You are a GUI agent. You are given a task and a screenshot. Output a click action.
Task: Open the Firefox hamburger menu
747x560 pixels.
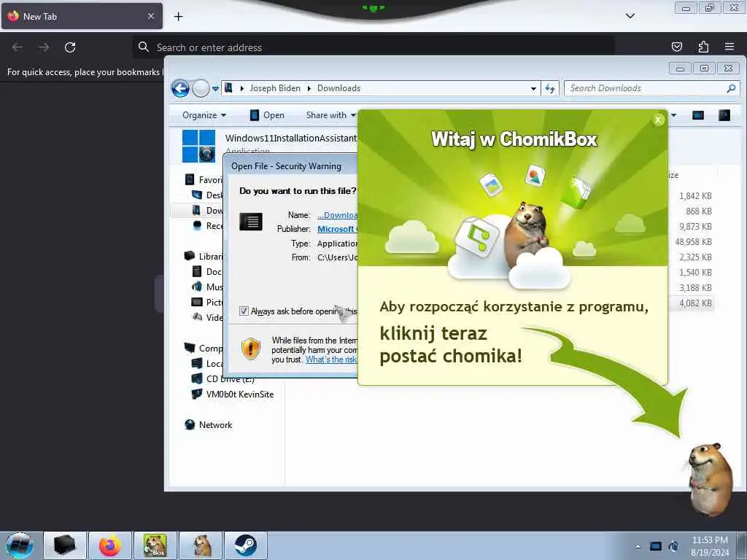click(x=729, y=47)
